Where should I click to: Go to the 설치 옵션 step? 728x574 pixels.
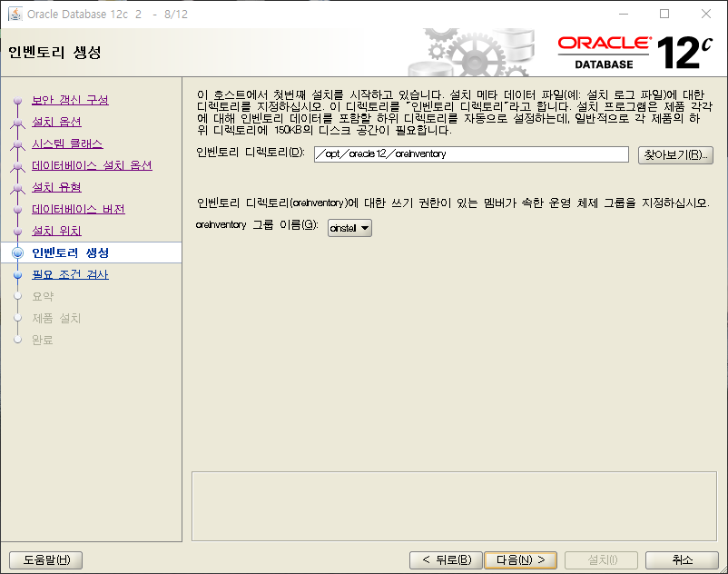coord(56,122)
